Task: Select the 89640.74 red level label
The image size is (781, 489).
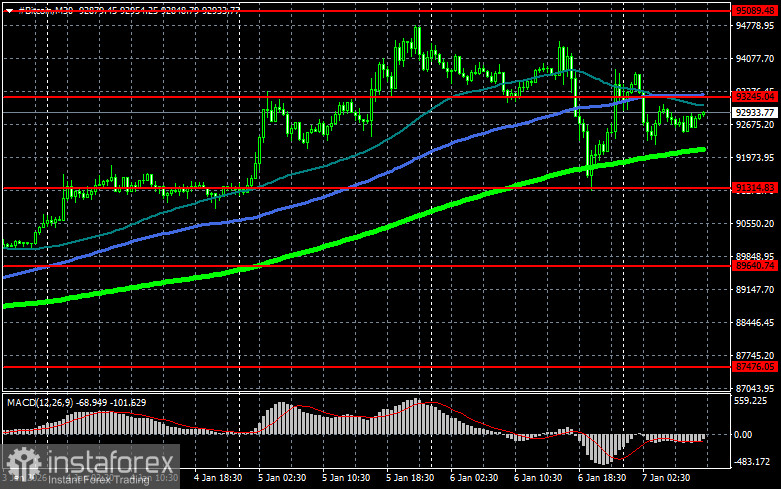Action: [x=755, y=266]
